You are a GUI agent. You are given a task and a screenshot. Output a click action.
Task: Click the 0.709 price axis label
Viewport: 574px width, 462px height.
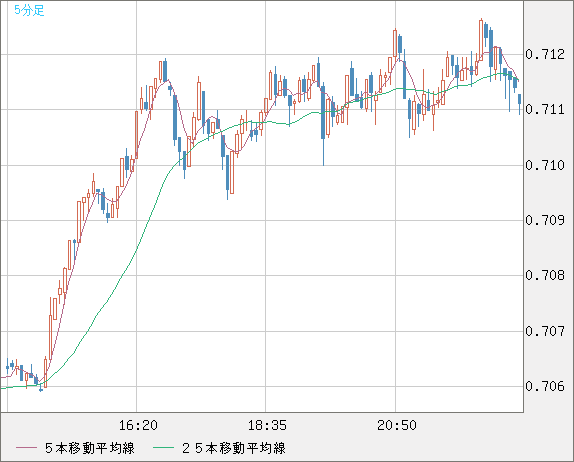(x=545, y=220)
